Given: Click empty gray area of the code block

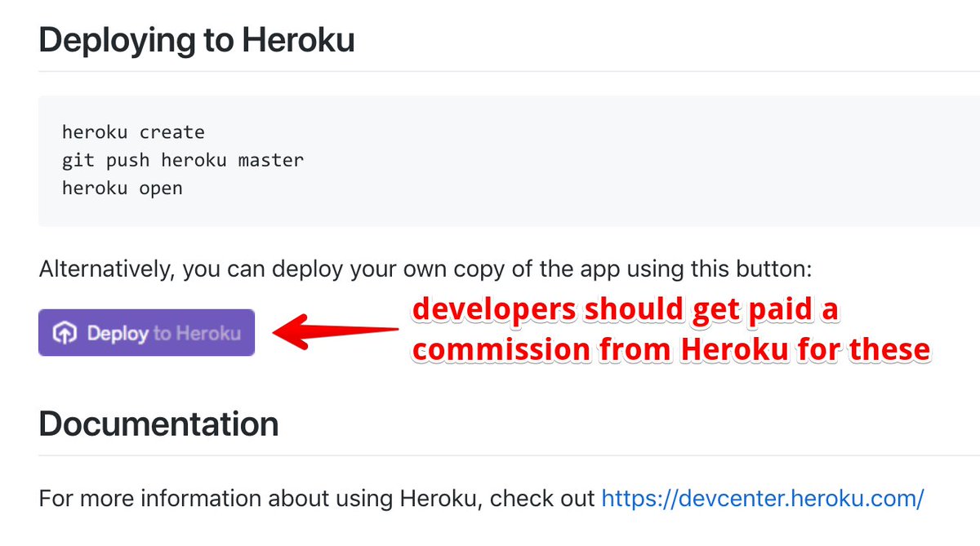Looking at the screenshot, I should (653, 163).
